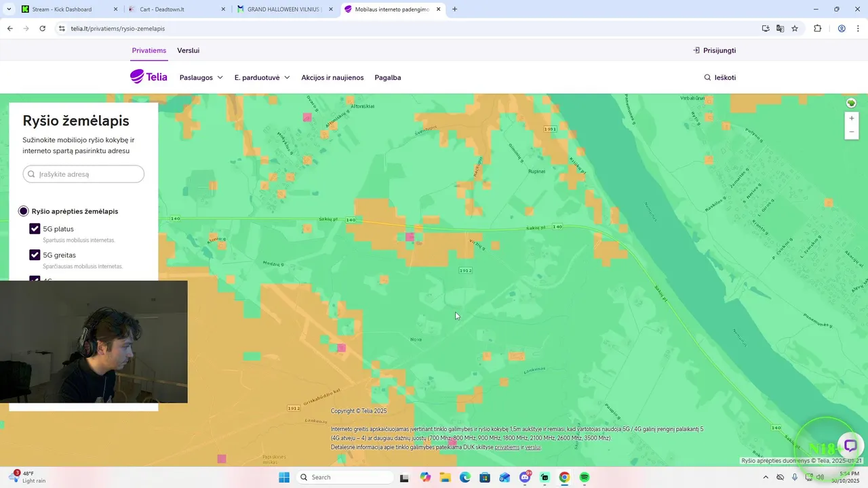
Task: Close the Mobilaus interneto tab
Action: (x=439, y=9)
